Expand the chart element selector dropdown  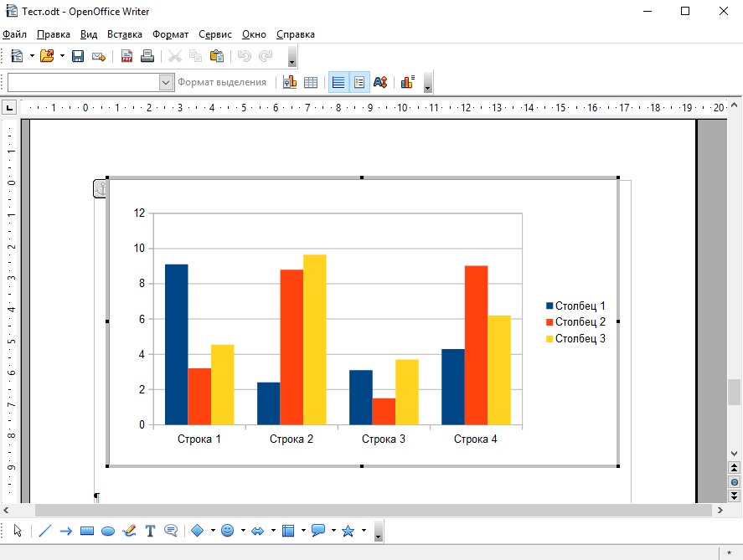(166, 82)
